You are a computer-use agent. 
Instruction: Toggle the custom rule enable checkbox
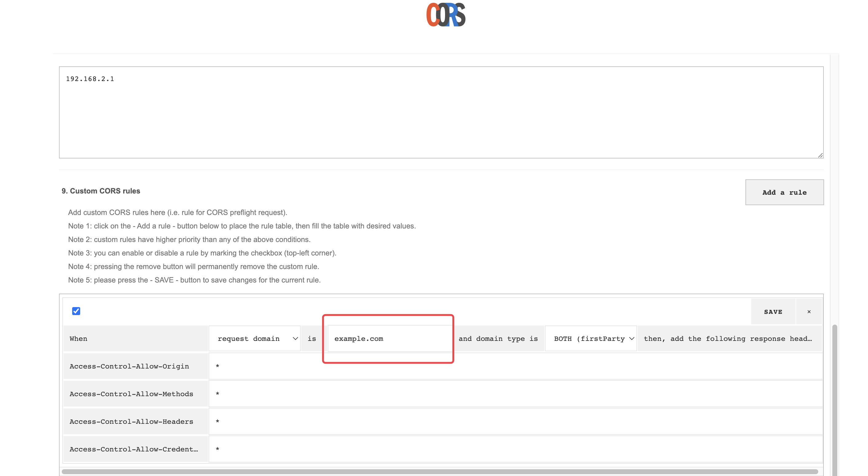coord(76,311)
